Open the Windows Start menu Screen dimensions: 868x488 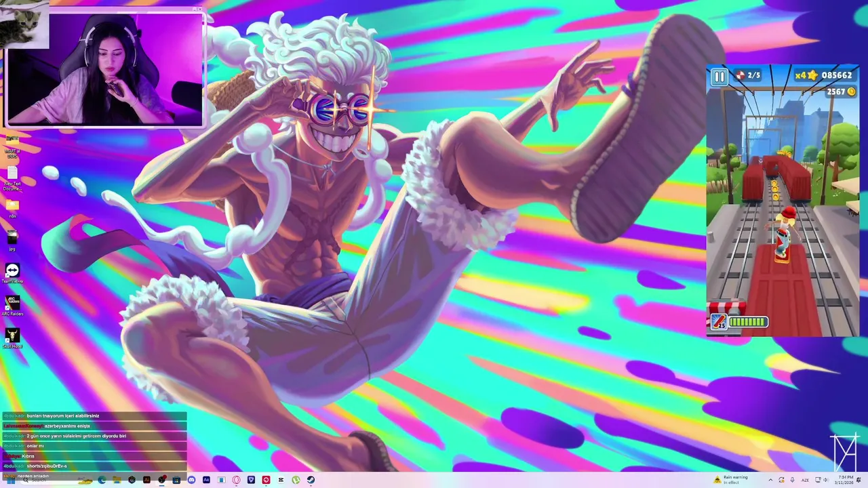click(x=10, y=480)
